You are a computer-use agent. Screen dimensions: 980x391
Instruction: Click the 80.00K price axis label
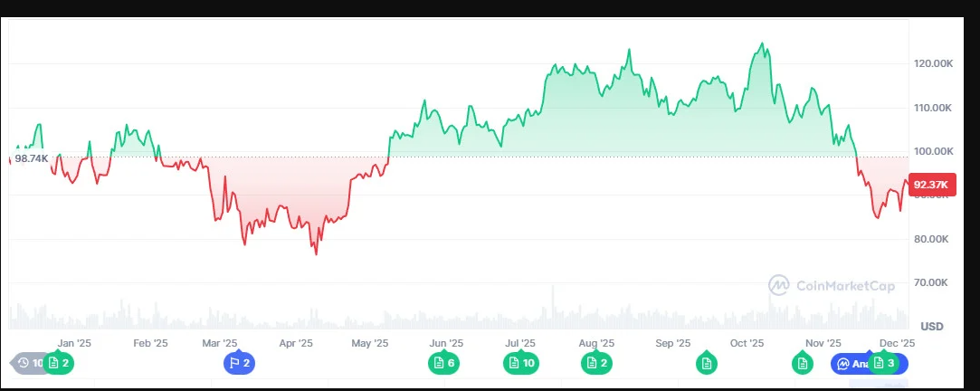coord(934,239)
